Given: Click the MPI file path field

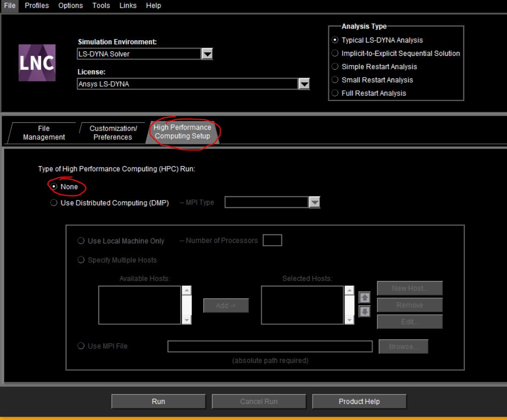Looking at the screenshot, I should [x=270, y=346].
